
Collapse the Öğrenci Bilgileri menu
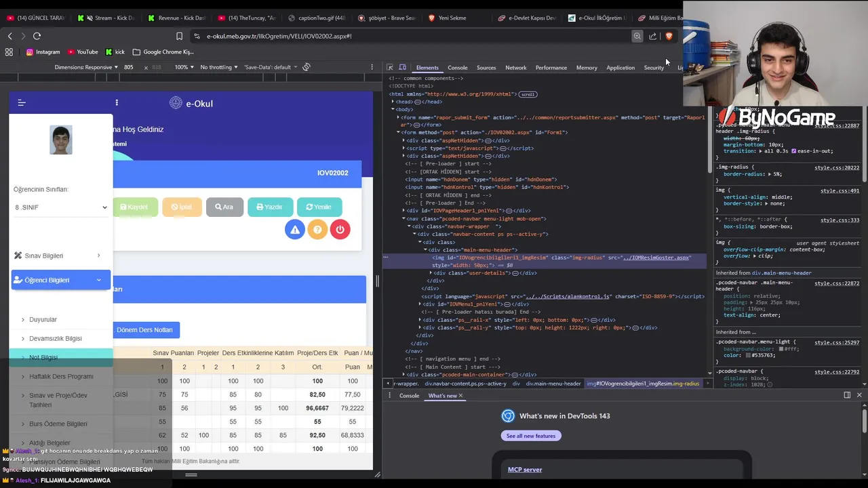tap(61, 280)
